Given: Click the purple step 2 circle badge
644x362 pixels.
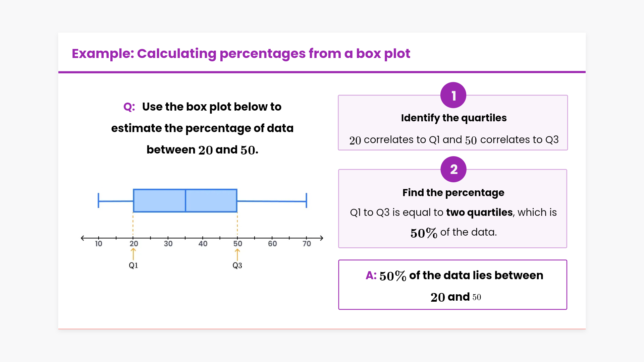Looking at the screenshot, I should (453, 169).
